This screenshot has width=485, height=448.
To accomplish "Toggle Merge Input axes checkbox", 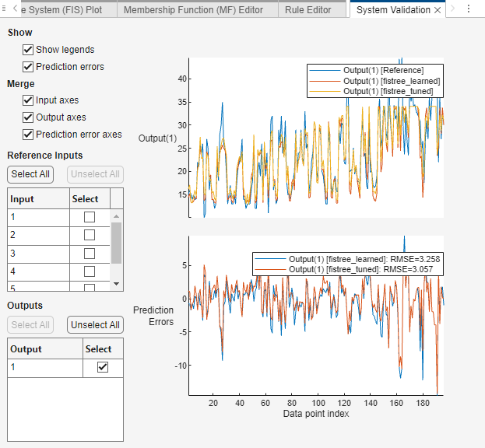I will click(x=29, y=100).
